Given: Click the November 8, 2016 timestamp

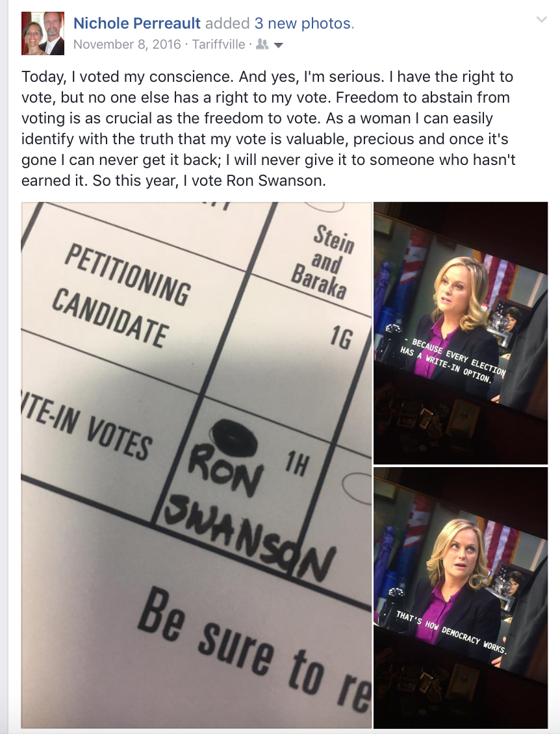Looking at the screenshot, I should pos(127,44).
